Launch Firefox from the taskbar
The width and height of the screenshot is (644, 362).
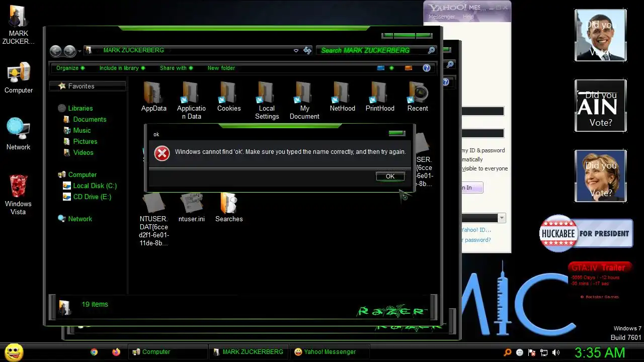116,352
